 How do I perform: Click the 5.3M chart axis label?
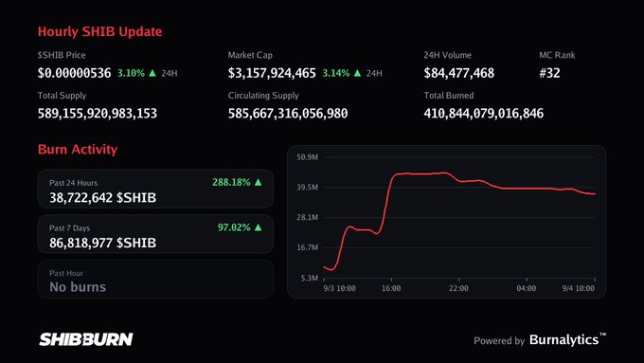[x=310, y=279]
